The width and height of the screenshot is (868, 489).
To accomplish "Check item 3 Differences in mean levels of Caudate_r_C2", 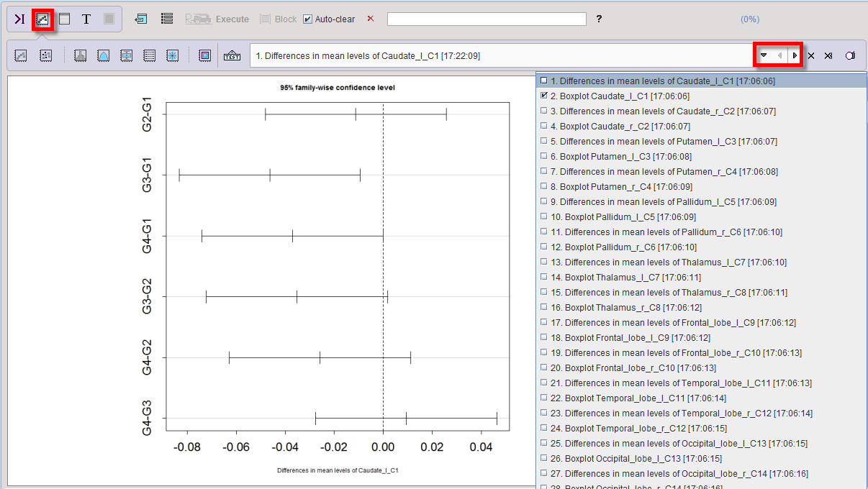I will point(544,111).
